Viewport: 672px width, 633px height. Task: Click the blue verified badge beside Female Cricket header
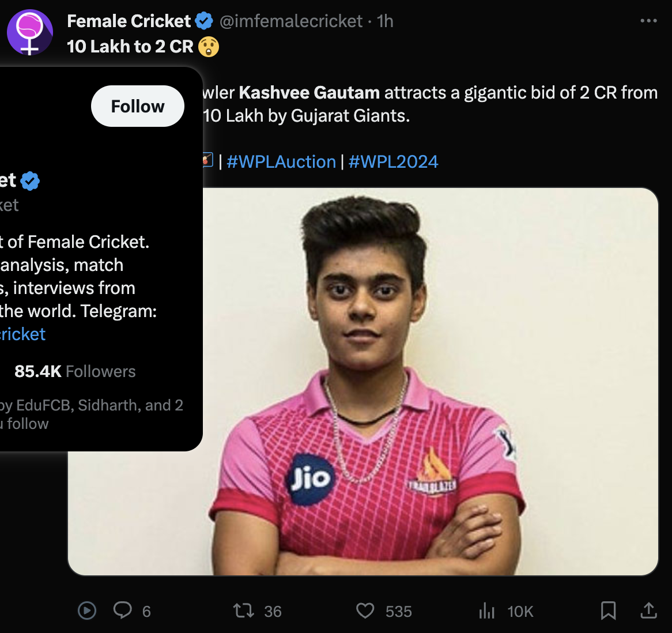[x=204, y=21]
